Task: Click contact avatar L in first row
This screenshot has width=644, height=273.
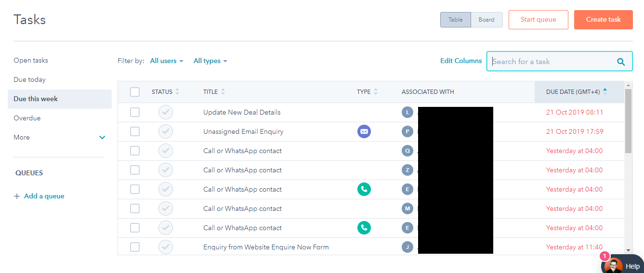Action: (x=407, y=112)
